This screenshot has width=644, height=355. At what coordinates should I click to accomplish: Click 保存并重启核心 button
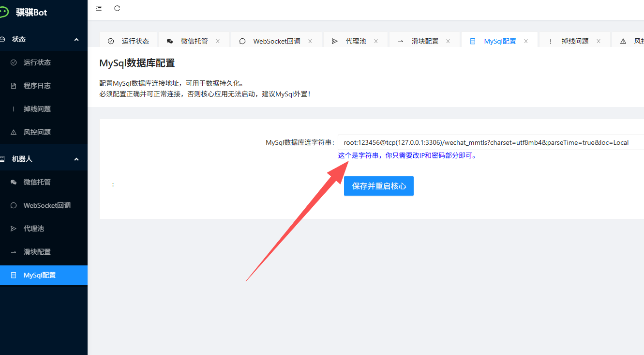379,186
